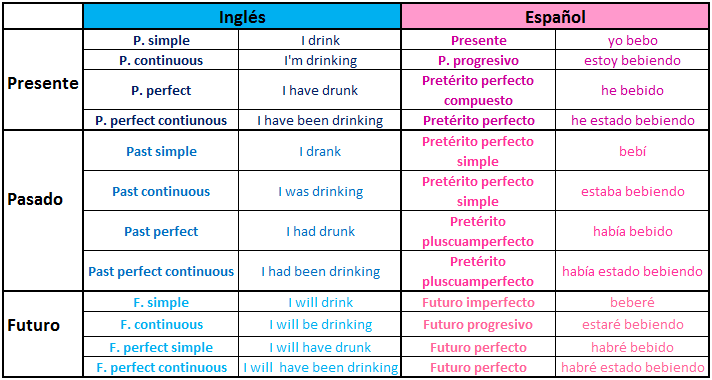Viewport: 712px width, 380px height.
Task: Select the "Past simple" cell
Action: (x=161, y=151)
